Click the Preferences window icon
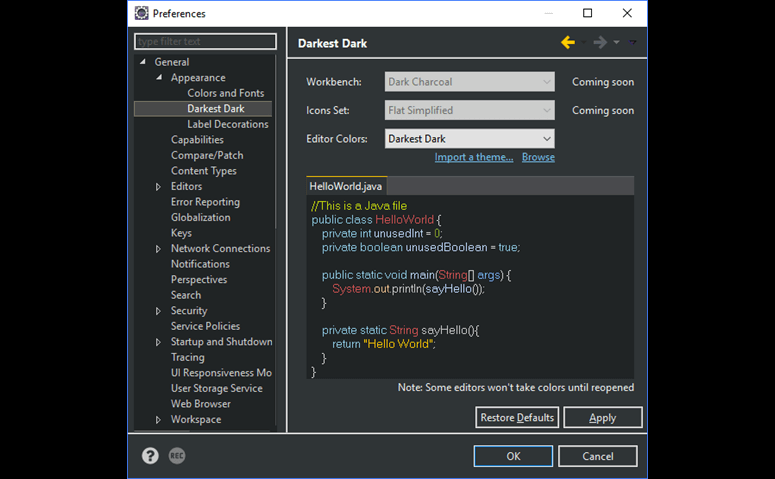 pyautogui.click(x=141, y=13)
